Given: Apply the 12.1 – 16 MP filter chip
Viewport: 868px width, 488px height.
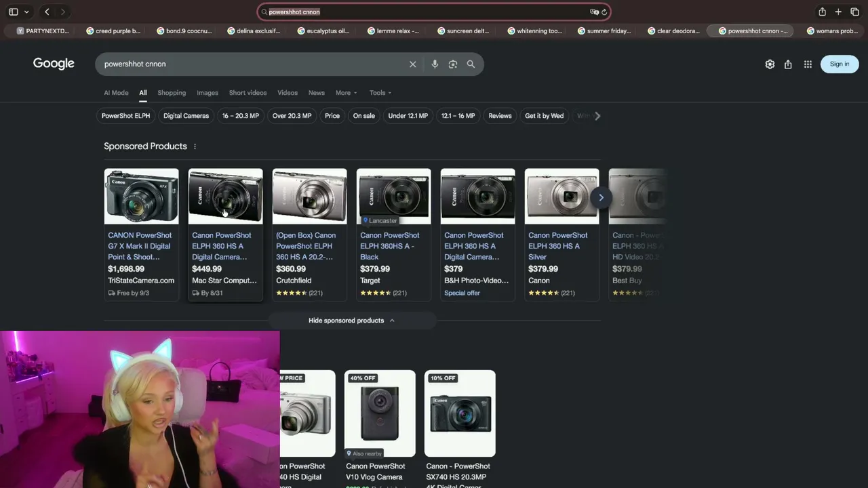Looking at the screenshot, I should click(x=458, y=116).
